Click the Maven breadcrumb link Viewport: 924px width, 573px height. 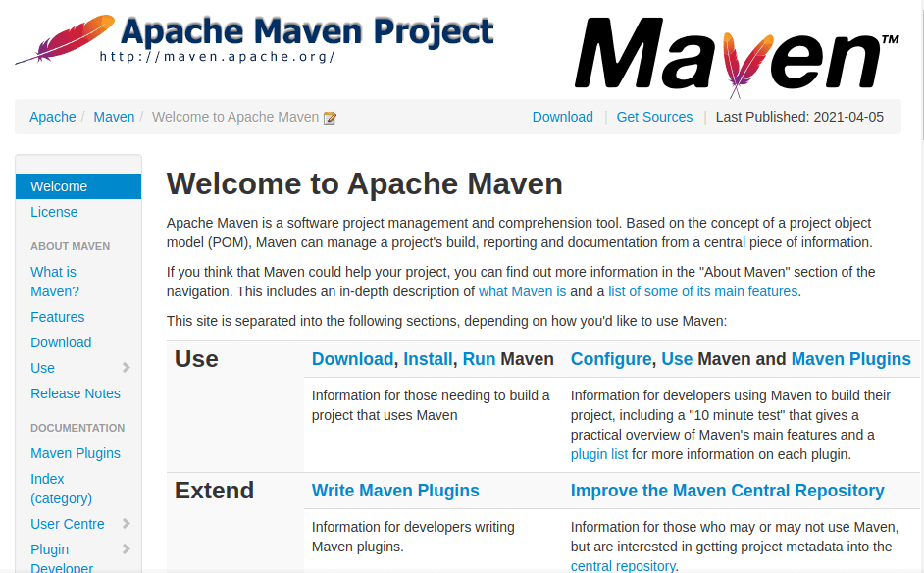click(114, 117)
